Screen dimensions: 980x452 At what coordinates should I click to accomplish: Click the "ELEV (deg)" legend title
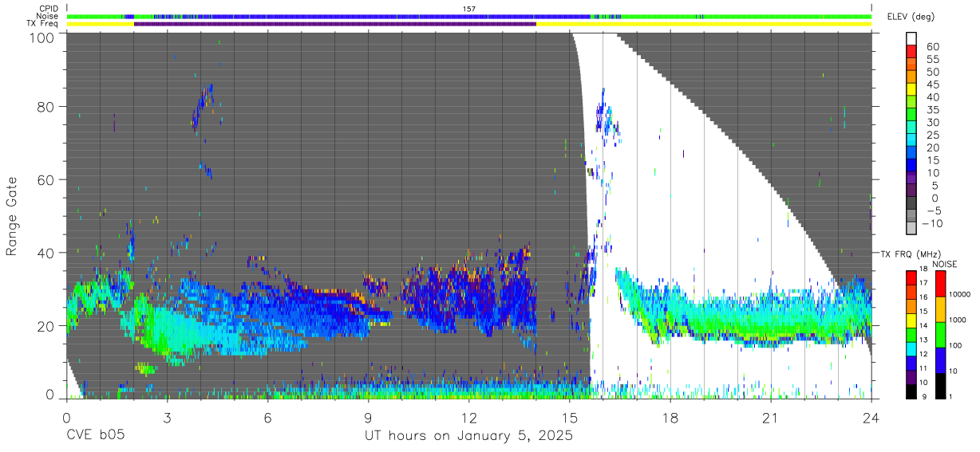[x=911, y=17]
